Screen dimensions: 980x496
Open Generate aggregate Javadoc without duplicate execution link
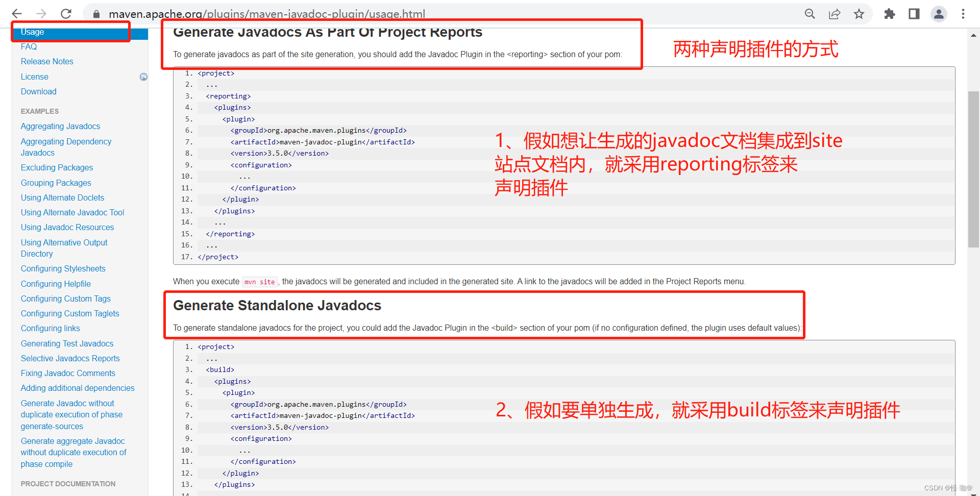click(x=73, y=452)
